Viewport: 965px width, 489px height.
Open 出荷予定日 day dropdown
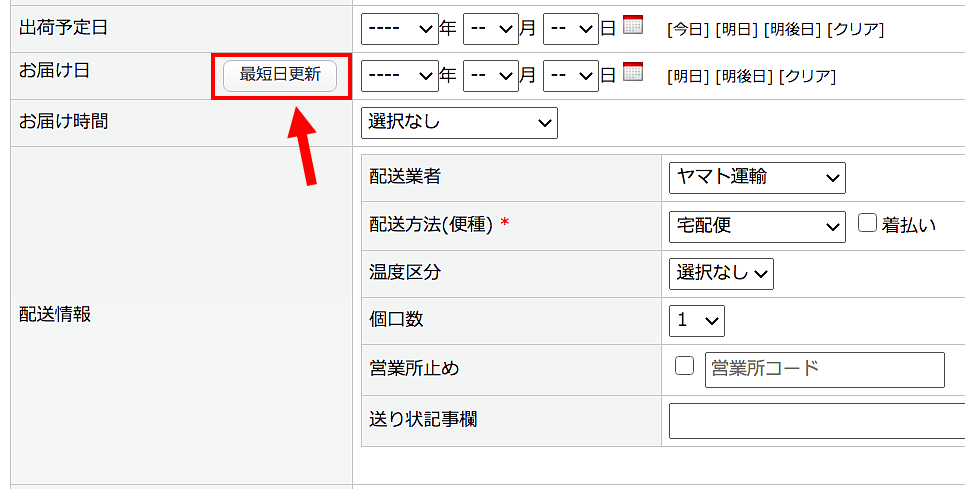pyautogui.click(x=570, y=29)
